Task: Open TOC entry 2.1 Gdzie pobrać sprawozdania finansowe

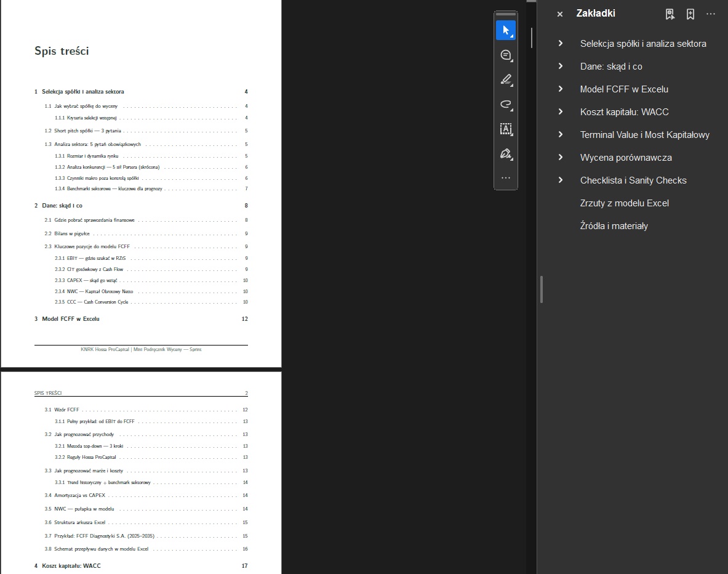Action: [146, 220]
